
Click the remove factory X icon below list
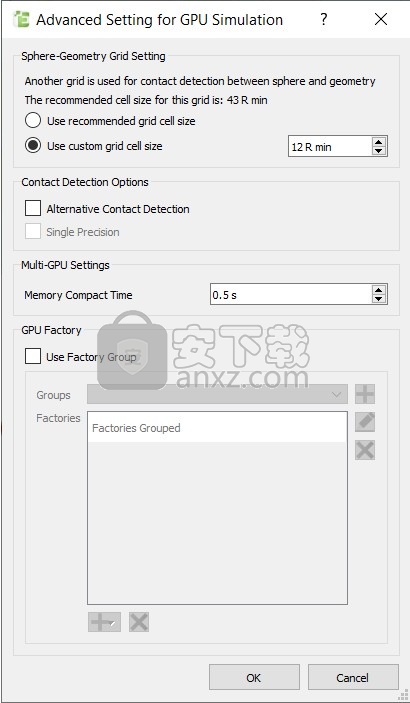139,622
